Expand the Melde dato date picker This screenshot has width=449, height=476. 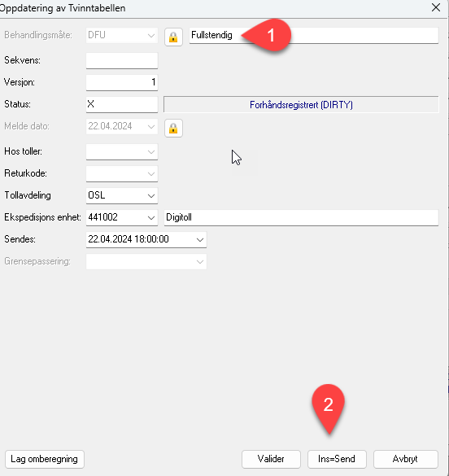[x=122, y=127]
